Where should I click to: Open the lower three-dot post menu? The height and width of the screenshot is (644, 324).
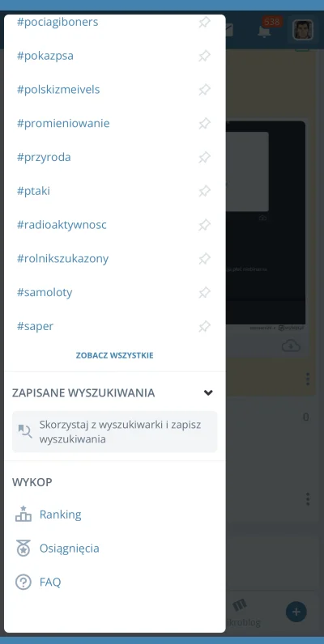[x=308, y=499]
